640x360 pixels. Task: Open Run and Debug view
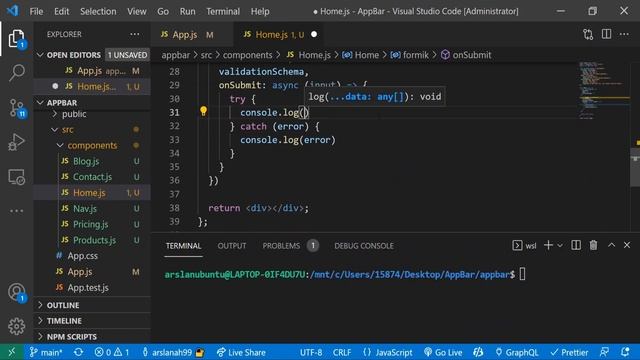click(x=17, y=142)
